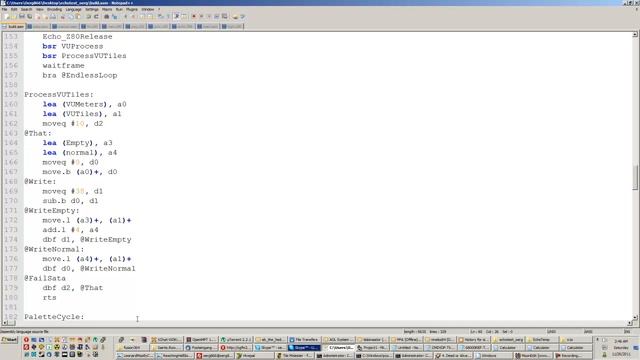Click the Save recorded macro icon
Viewport: 640px width, 360px height.
(224, 16)
